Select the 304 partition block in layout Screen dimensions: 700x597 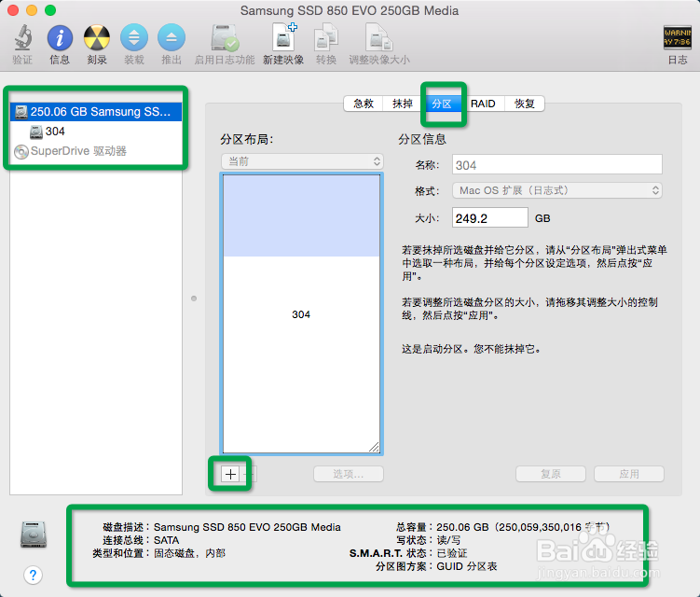301,314
